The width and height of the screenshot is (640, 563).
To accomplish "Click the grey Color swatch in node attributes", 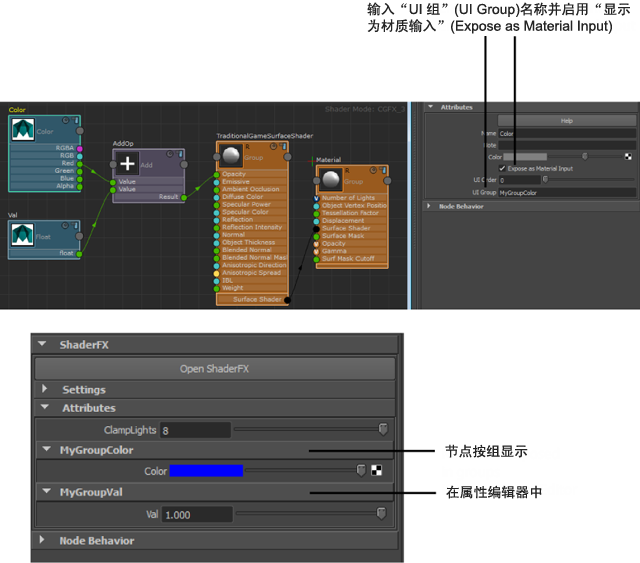I will (x=525, y=156).
